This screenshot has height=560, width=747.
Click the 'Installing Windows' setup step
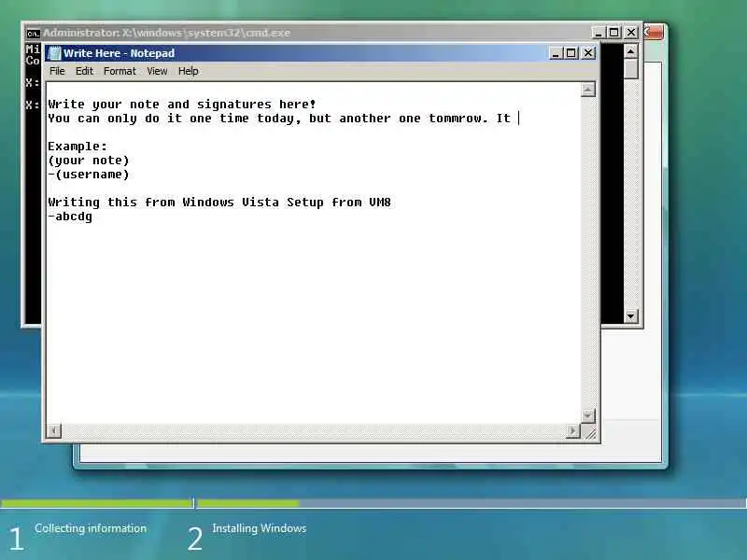(x=260, y=528)
